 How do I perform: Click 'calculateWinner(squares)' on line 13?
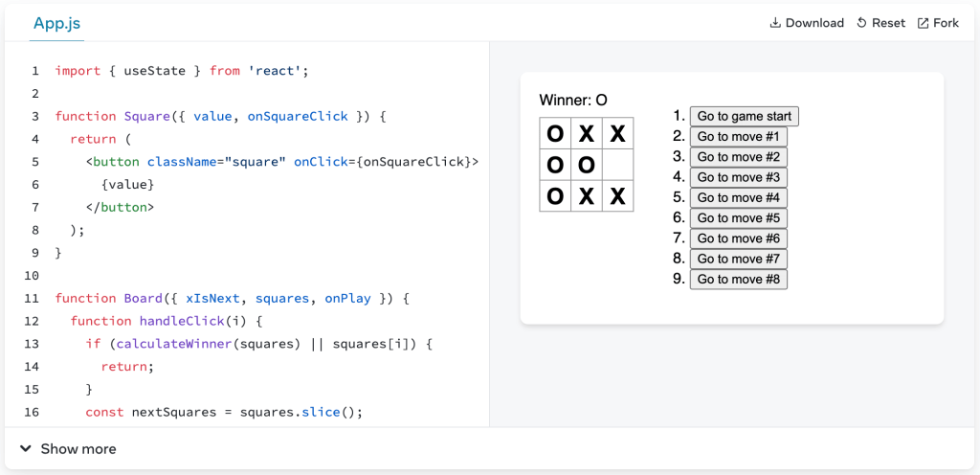point(209,343)
